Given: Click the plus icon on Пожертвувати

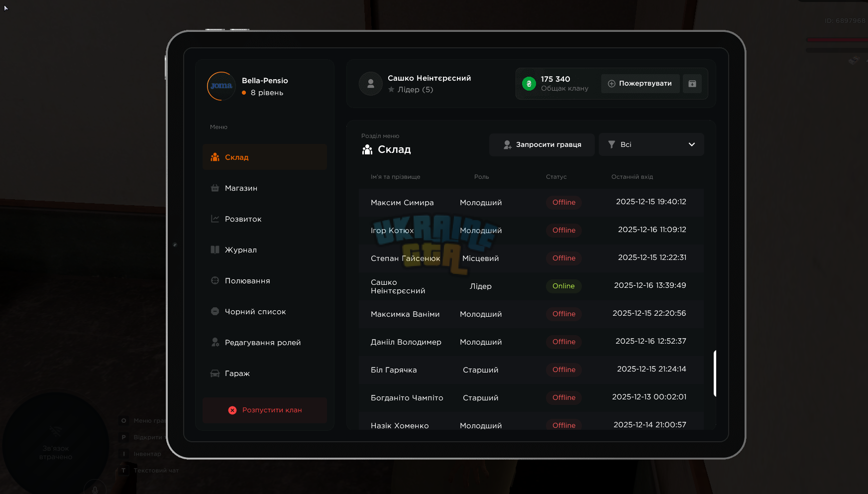Looking at the screenshot, I should point(612,84).
